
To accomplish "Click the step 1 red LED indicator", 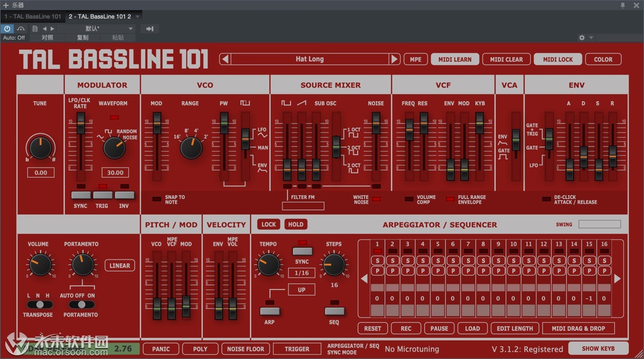I will [378, 251].
